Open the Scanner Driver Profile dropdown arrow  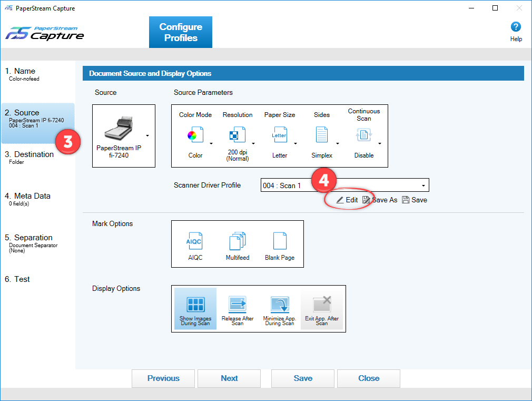(x=423, y=185)
